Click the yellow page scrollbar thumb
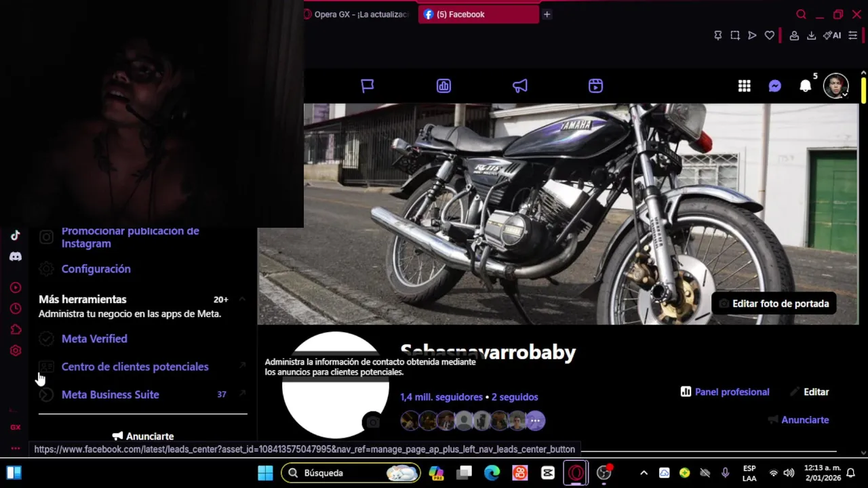 pyautogui.click(x=863, y=91)
